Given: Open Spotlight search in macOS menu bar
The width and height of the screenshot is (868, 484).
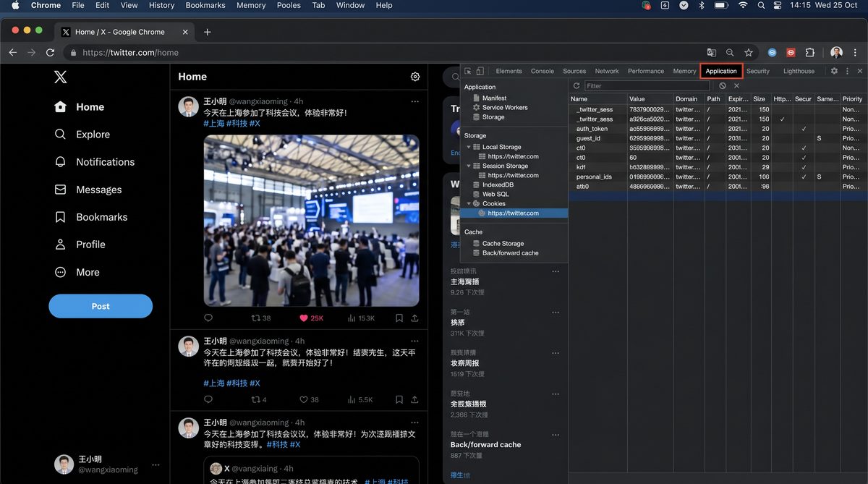Looking at the screenshot, I should tap(761, 5).
